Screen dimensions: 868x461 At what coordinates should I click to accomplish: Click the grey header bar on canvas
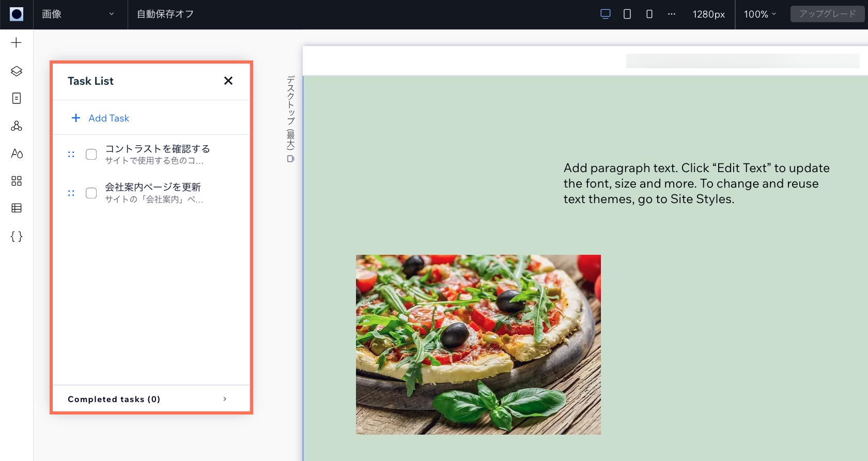743,61
